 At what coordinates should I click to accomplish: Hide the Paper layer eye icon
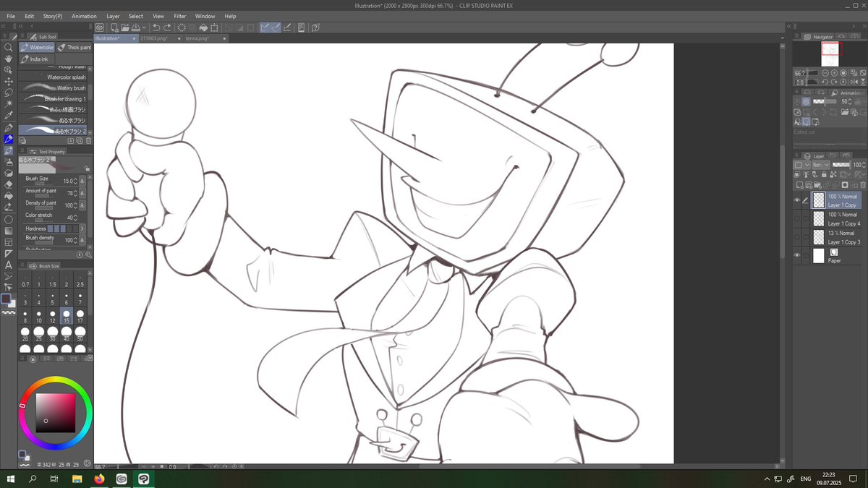point(797,255)
